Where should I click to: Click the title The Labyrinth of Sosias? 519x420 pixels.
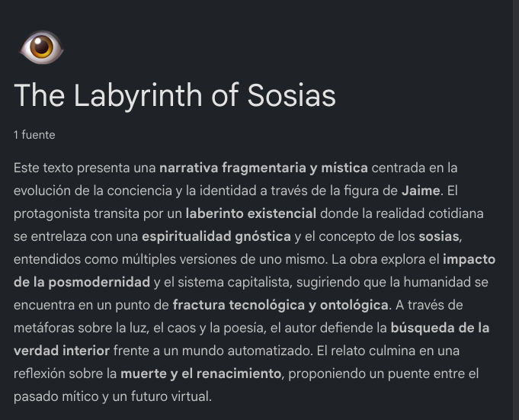tap(175, 95)
